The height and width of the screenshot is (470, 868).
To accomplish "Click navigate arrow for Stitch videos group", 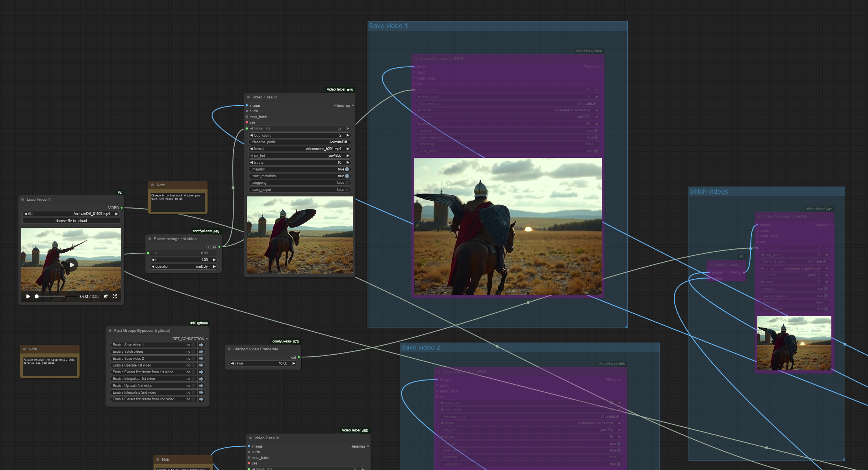I will coord(201,352).
